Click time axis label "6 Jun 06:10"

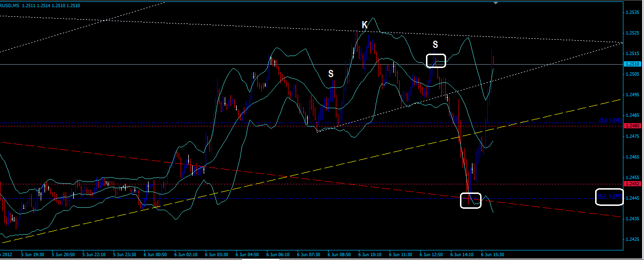click(278, 255)
